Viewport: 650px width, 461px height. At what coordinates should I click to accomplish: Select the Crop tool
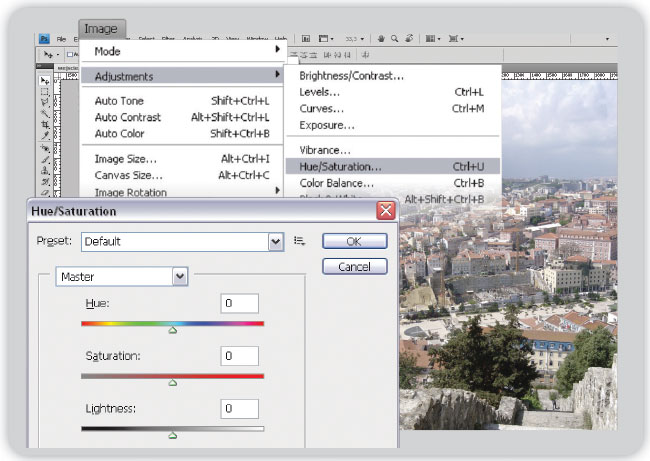coord(45,124)
